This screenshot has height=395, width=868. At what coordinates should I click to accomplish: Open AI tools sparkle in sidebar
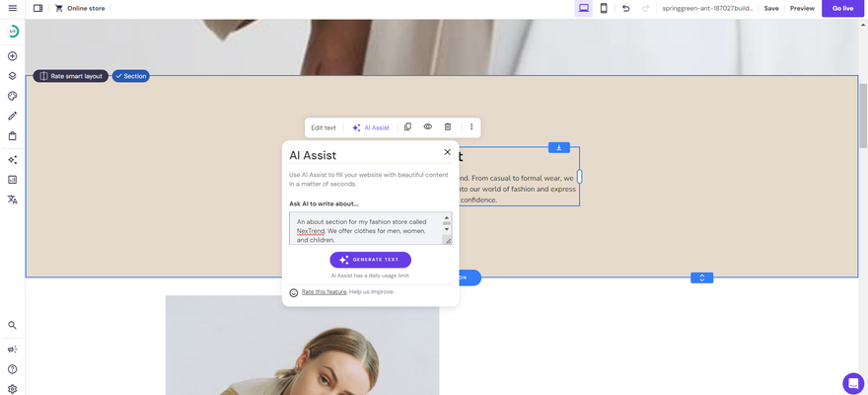(12, 160)
